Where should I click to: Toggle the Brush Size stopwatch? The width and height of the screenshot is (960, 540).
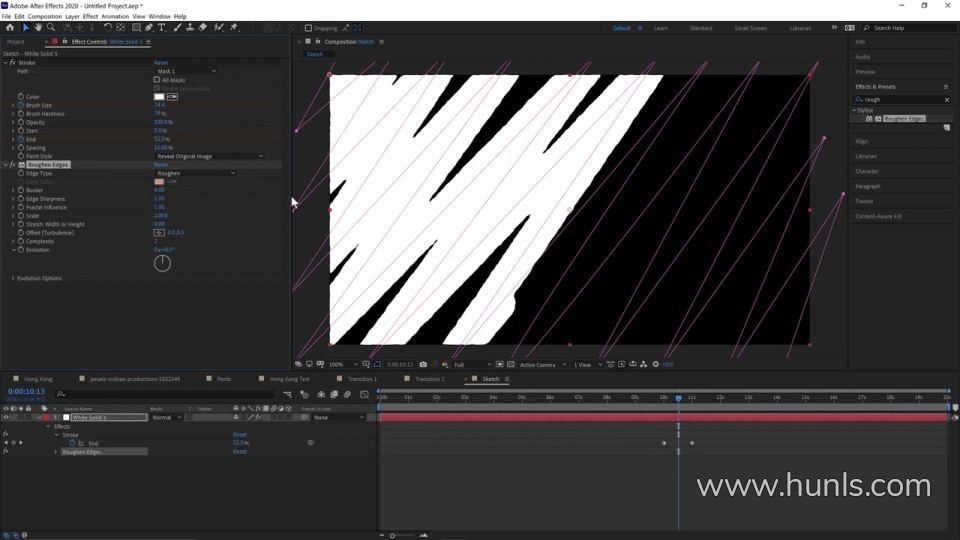(x=21, y=105)
